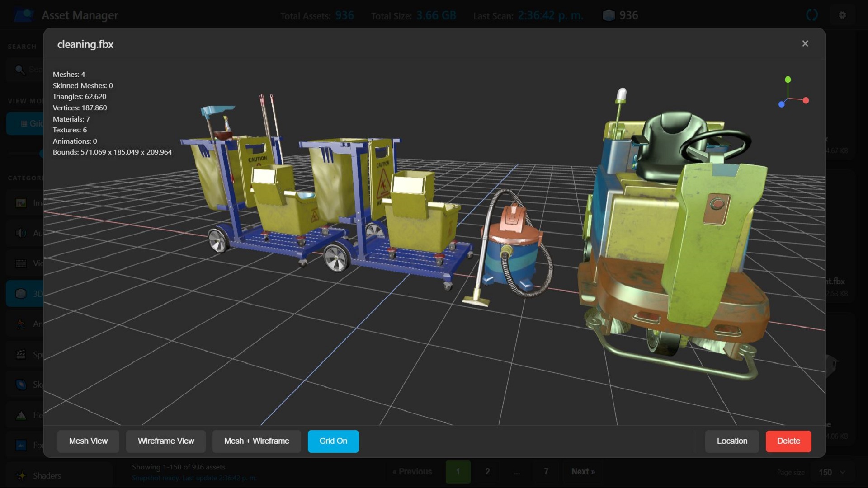Enable Mesh + Wireframe display
The width and height of the screenshot is (868, 488).
pos(256,441)
